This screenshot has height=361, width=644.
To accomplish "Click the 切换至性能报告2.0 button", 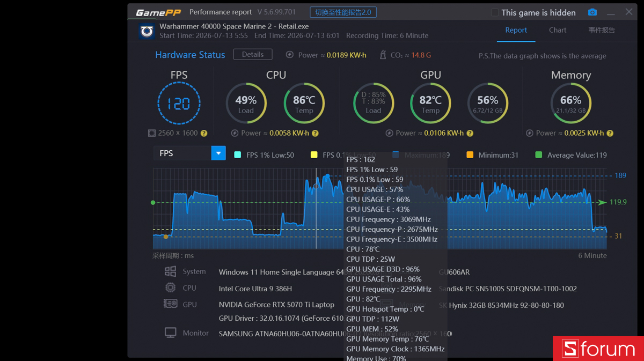I will (x=343, y=12).
